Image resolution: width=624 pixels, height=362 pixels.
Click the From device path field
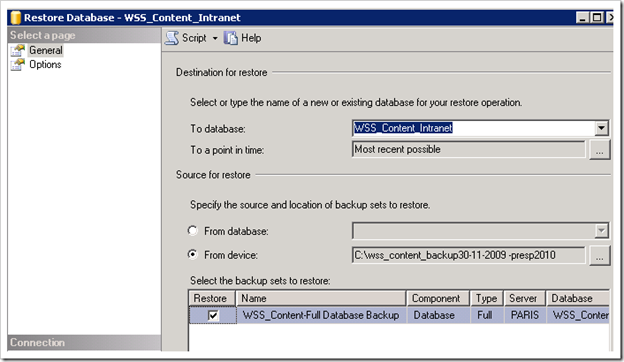(468, 255)
